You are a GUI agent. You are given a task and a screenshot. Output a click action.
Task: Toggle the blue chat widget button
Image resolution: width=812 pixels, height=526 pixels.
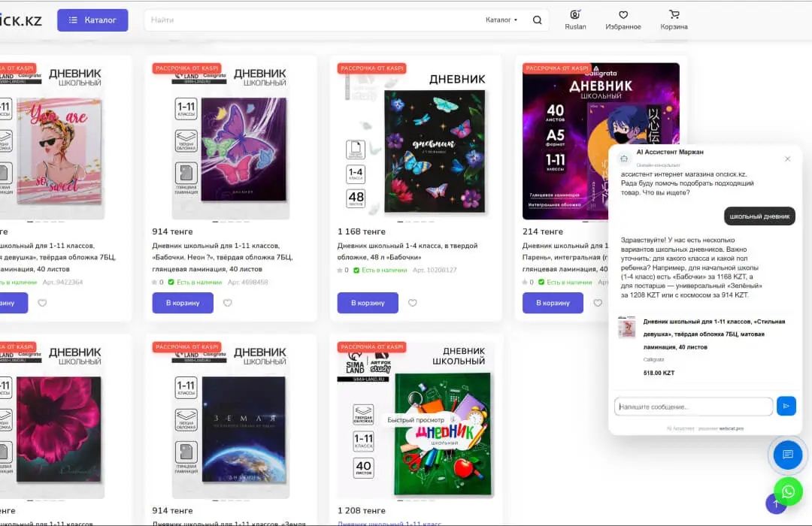[788, 455]
